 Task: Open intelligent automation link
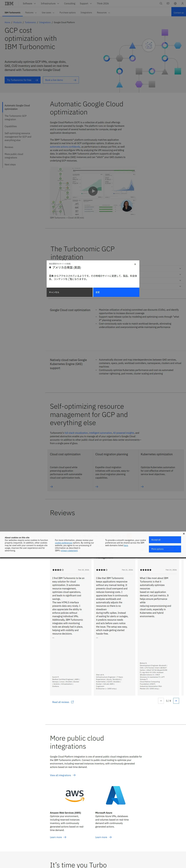point(100,433)
